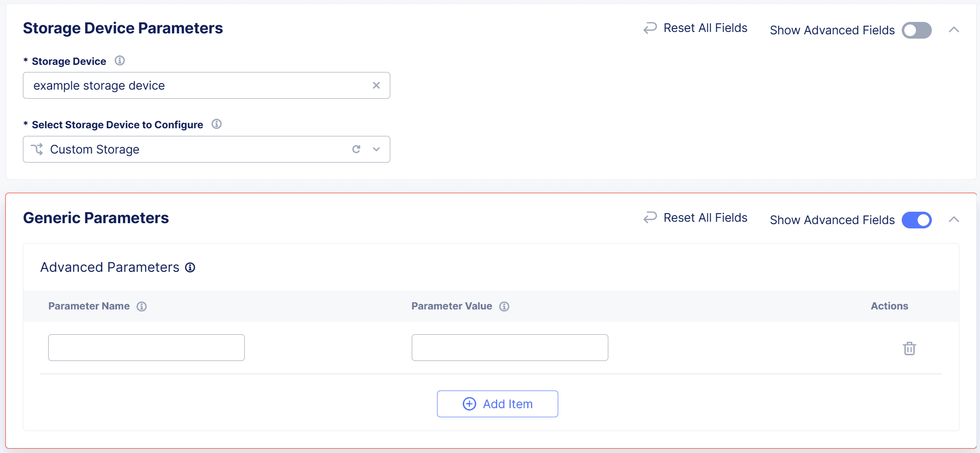Add a new parameter item
The height and width of the screenshot is (453, 980).
(497, 403)
